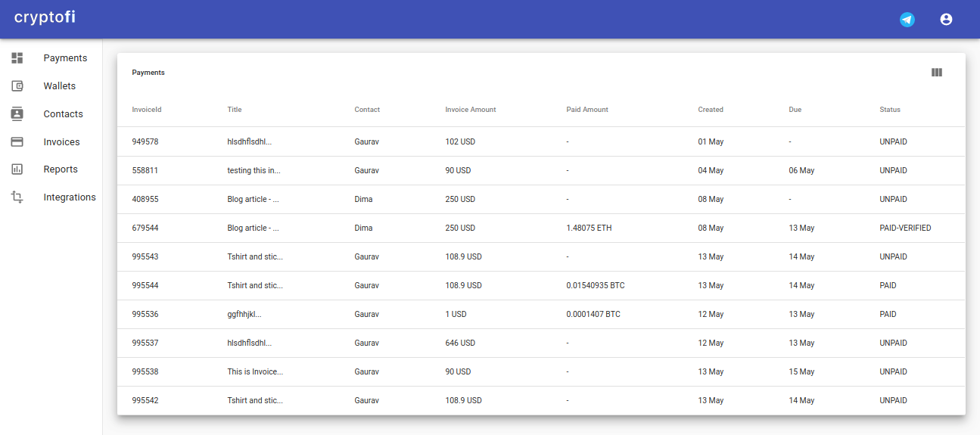
Task: Select invoice ID 408955
Action: click(x=145, y=200)
